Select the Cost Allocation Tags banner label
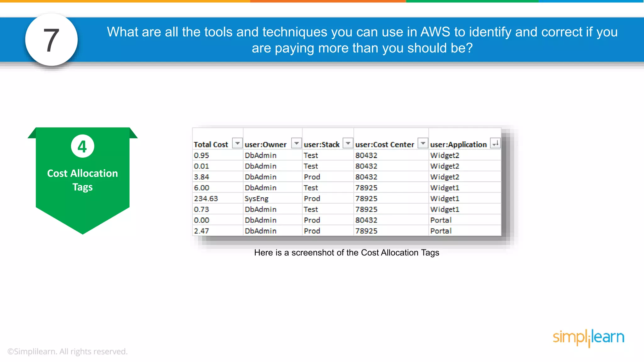Image resolution: width=644 pixels, height=362 pixels. coord(82,180)
